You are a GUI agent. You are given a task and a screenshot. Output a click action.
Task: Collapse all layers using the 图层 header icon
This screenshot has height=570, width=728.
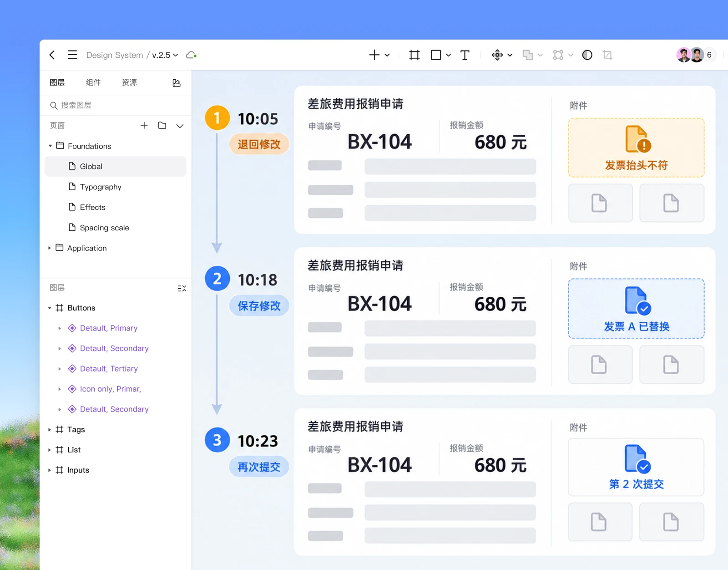(182, 288)
